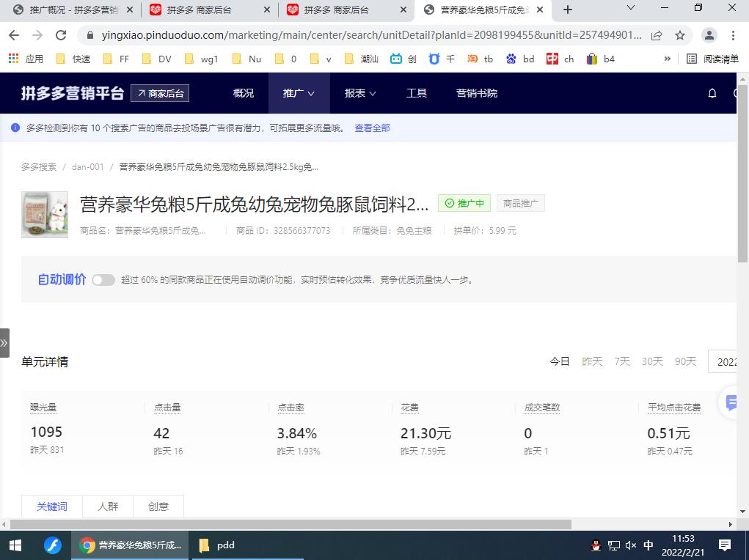Click the rabbit food product thumbnail
The image size is (749, 560).
coord(45,215)
